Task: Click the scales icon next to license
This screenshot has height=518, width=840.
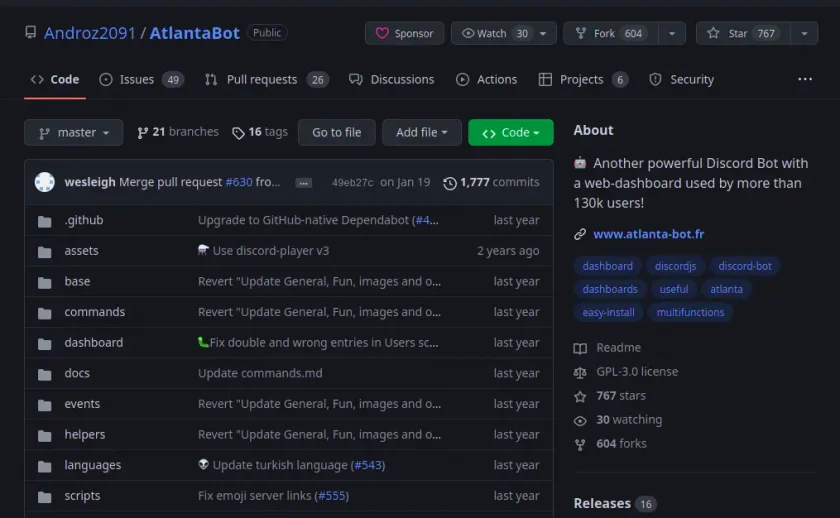Action: (580, 372)
